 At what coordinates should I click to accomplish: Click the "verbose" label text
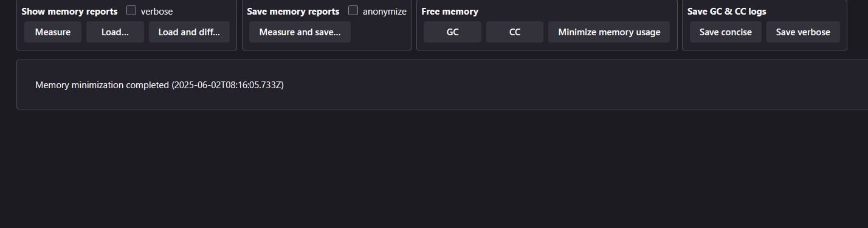[157, 12]
